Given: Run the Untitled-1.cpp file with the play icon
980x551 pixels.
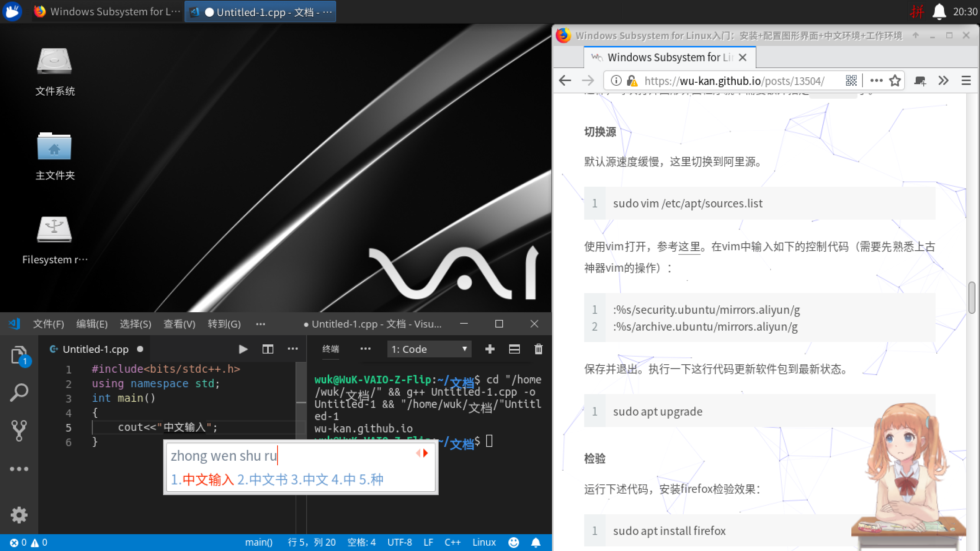Looking at the screenshot, I should (243, 349).
